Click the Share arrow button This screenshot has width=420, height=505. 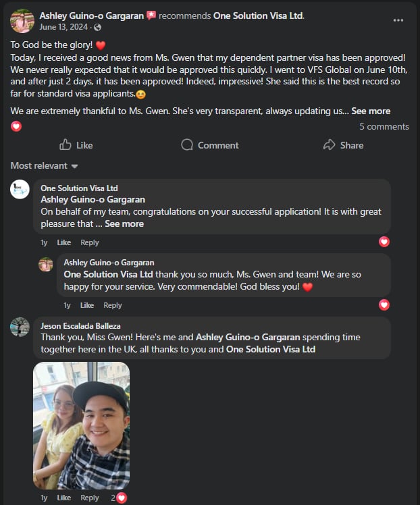343,145
